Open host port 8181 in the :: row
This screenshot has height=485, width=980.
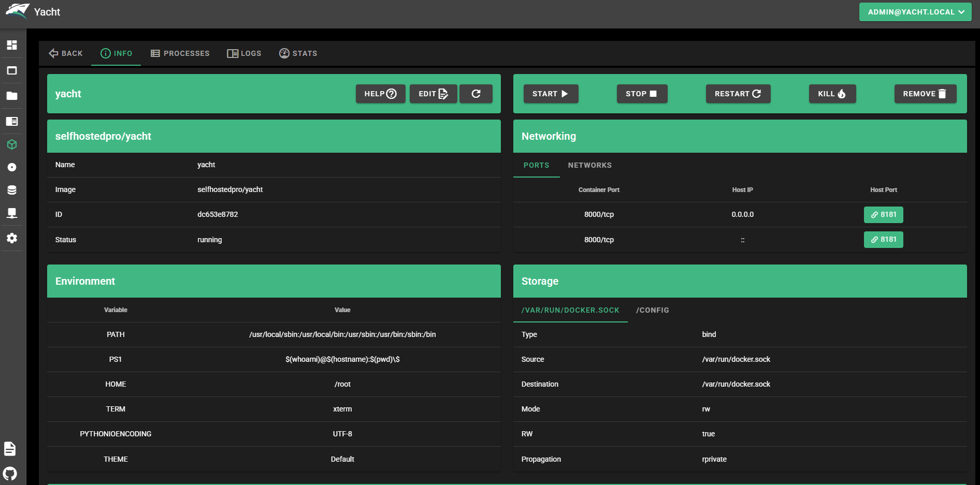(884, 240)
